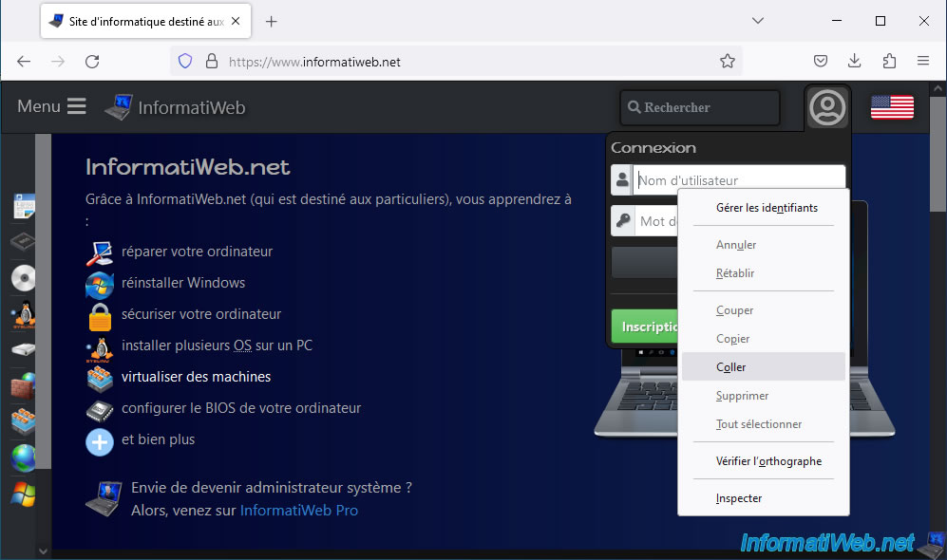Open virtualiser des machines link
This screenshot has width=947, height=560.
pyautogui.click(x=197, y=377)
